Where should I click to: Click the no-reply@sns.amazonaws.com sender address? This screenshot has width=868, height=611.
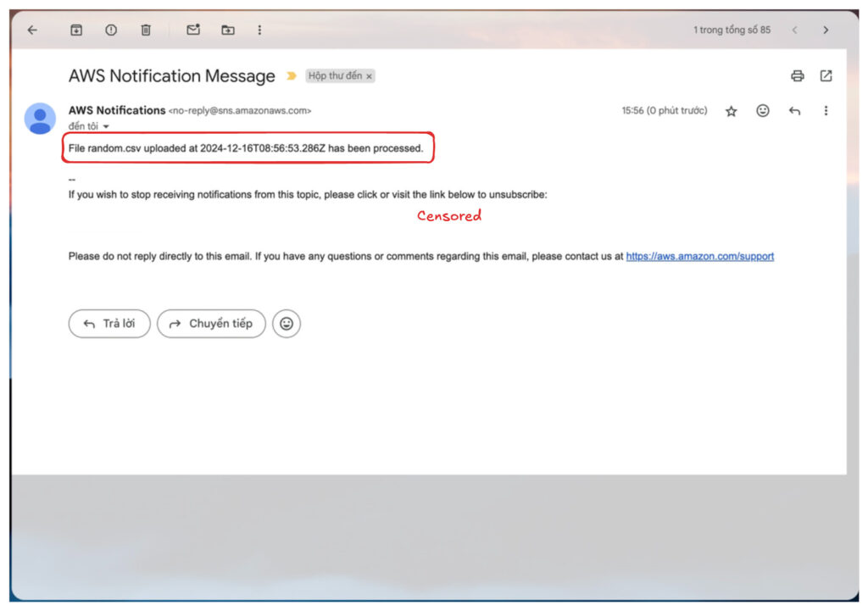(240, 111)
